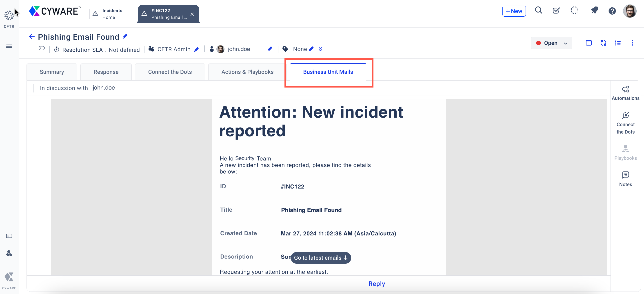Image resolution: width=644 pixels, height=294 pixels.
Task: Click the New button
Action: point(514,11)
